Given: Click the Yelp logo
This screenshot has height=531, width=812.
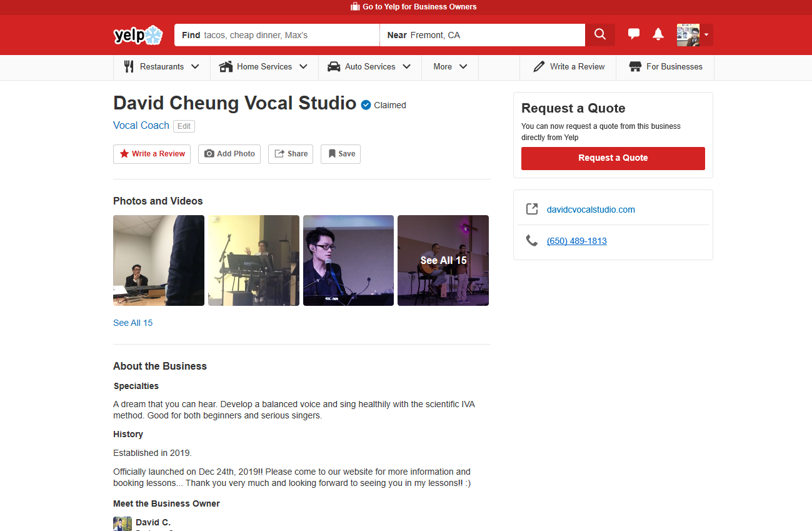Looking at the screenshot, I should (x=138, y=35).
